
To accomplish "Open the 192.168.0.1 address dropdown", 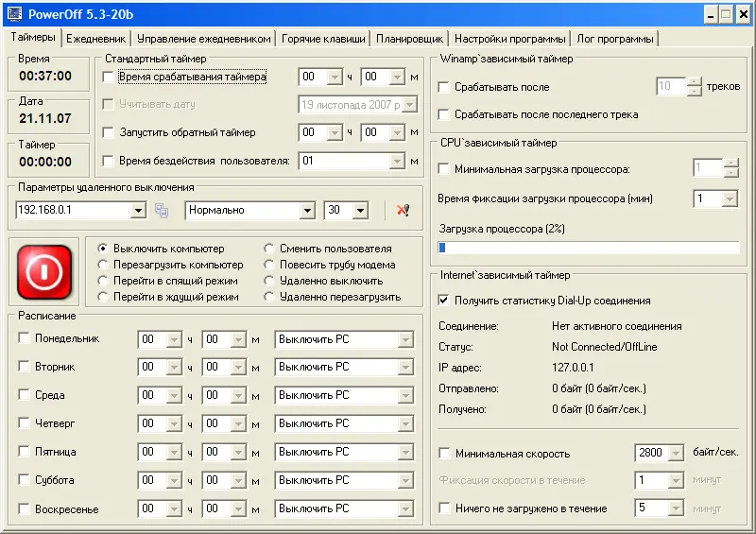I will (x=138, y=211).
